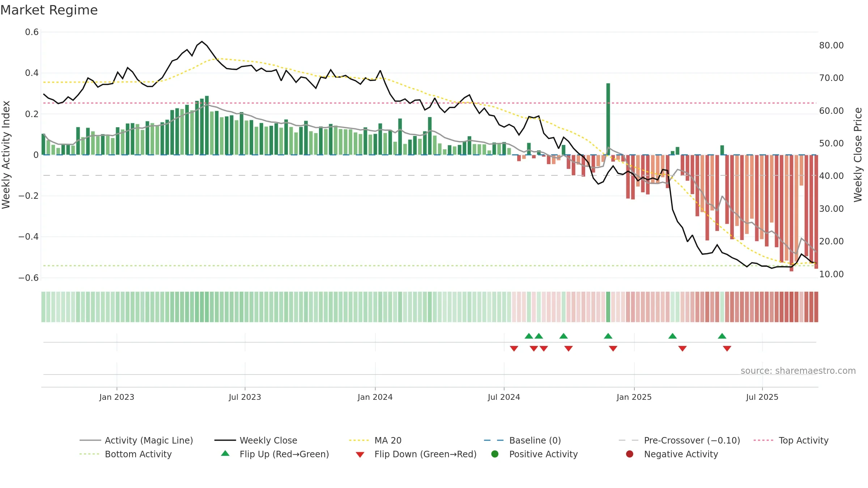This screenshot has height=488, width=868.
Task: Toggle the MA 20 legend entry
Action: click(x=375, y=440)
